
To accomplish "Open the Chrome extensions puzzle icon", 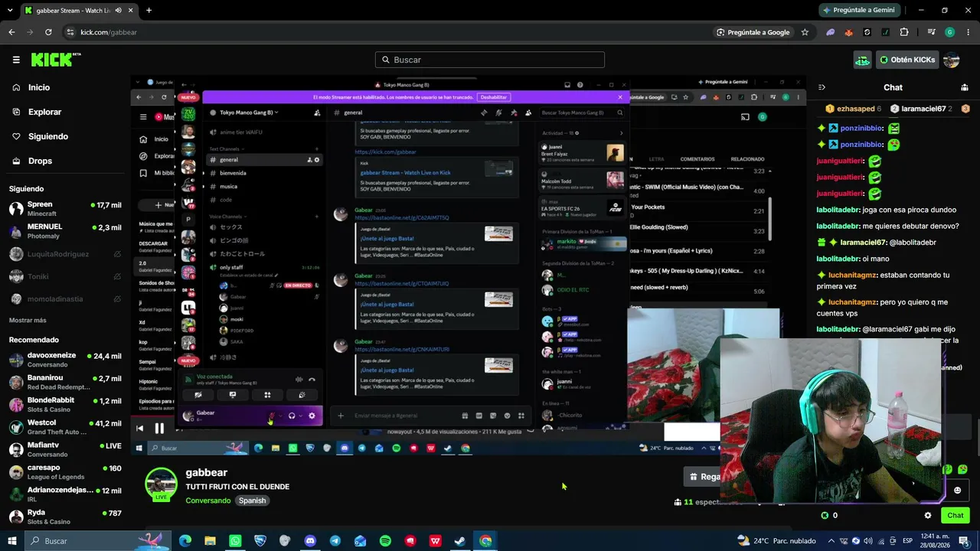I will (x=904, y=32).
